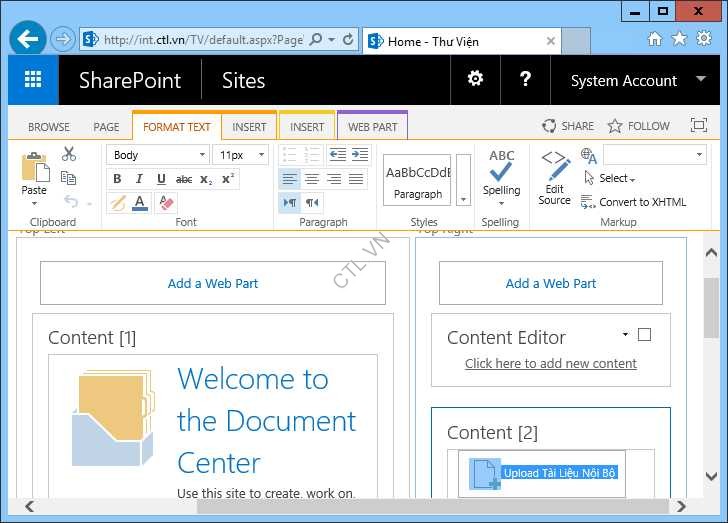This screenshot has height=523, width=728.
Task: Click Add a Web Part in left zone
Action: [x=213, y=283]
